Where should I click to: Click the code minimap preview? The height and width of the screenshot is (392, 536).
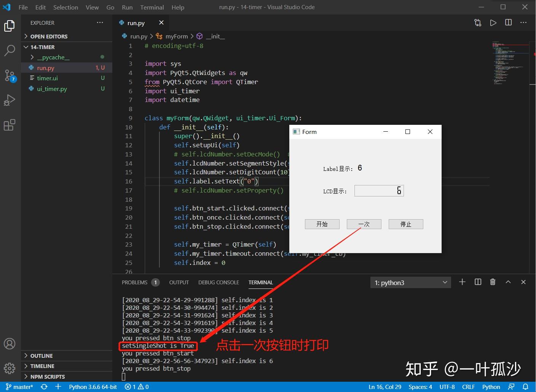510,63
